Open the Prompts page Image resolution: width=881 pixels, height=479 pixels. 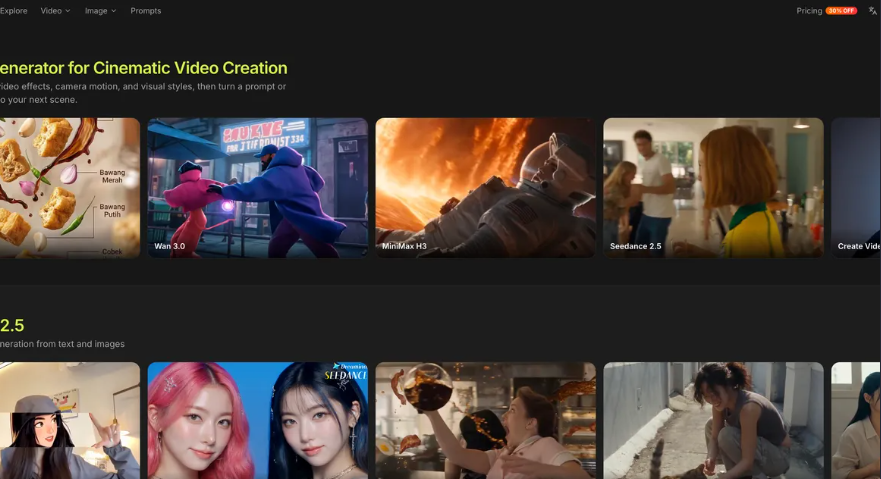(146, 11)
